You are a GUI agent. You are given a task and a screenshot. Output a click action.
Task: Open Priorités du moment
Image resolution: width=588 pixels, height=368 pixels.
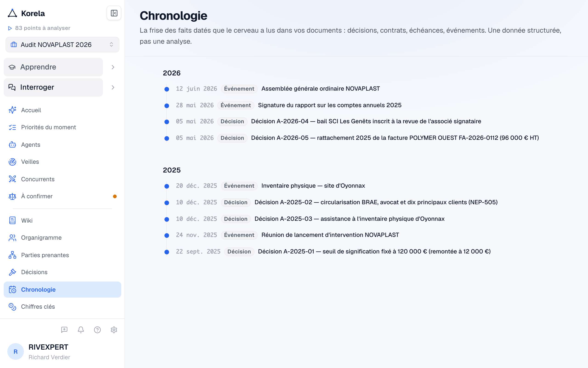[x=62, y=127]
